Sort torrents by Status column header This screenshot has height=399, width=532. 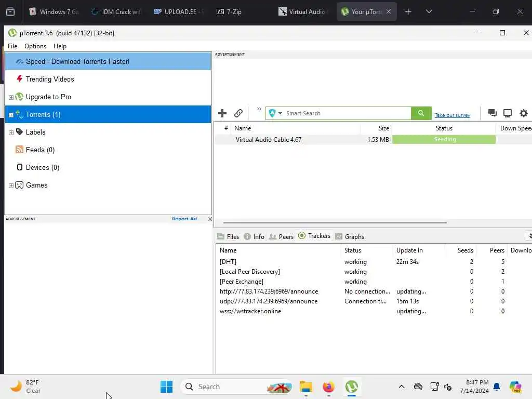(444, 128)
